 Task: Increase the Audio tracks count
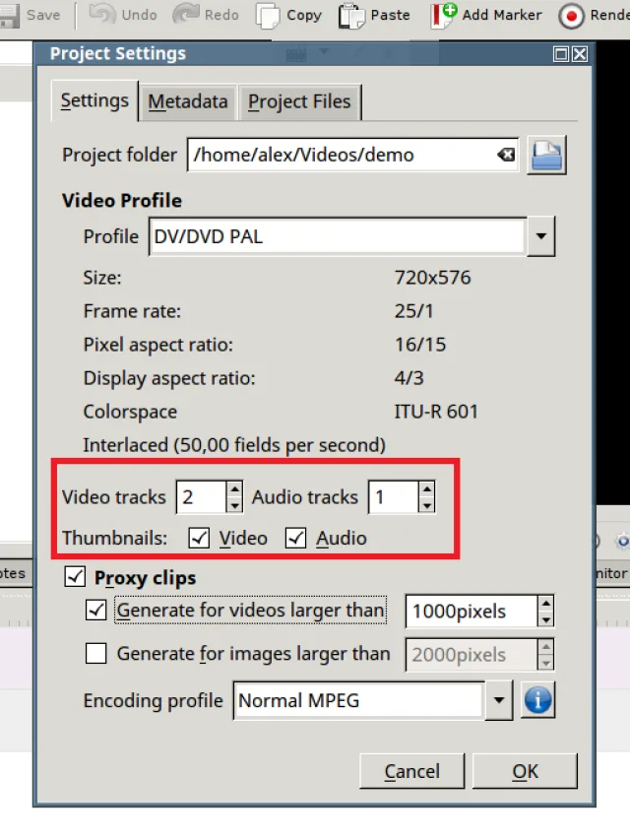pos(426,489)
